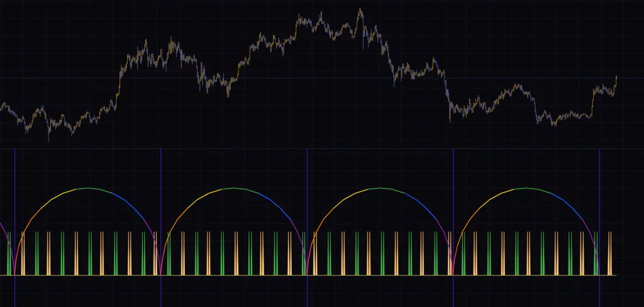Click the green top of the last rainbow arc

pos(526,188)
